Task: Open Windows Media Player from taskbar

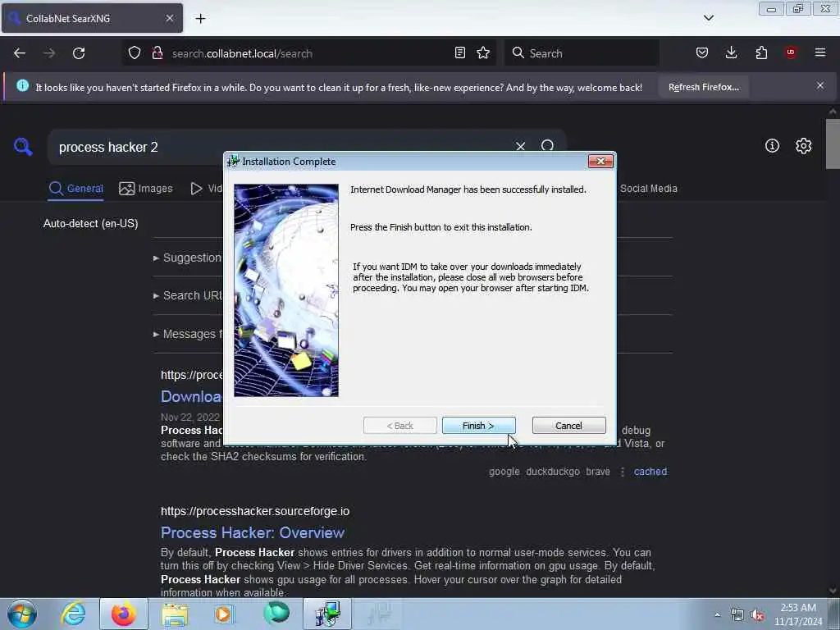Action: pyautogui.click(x=225, y=614)
